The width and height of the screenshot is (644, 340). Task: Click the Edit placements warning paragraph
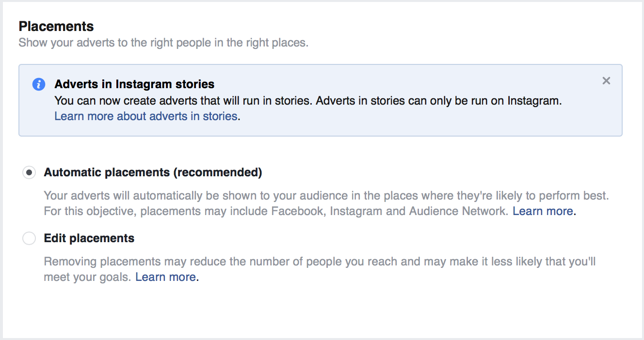(x=291, y=269)
